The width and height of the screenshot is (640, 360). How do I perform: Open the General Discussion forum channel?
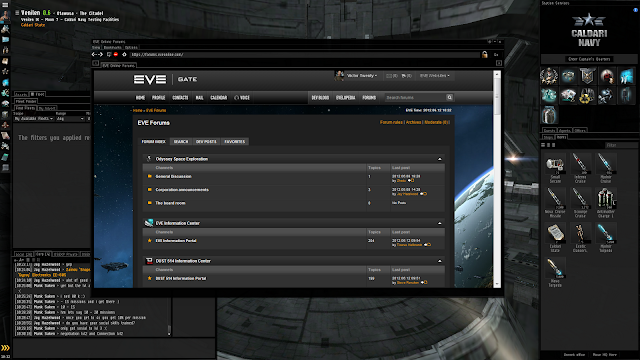click(x=173, y=177)
